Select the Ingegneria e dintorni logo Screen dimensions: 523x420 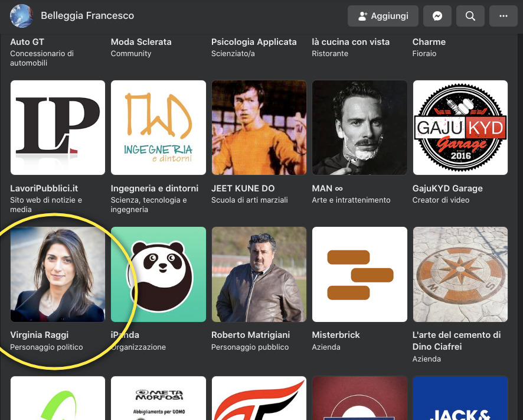(x=158, y=128)
